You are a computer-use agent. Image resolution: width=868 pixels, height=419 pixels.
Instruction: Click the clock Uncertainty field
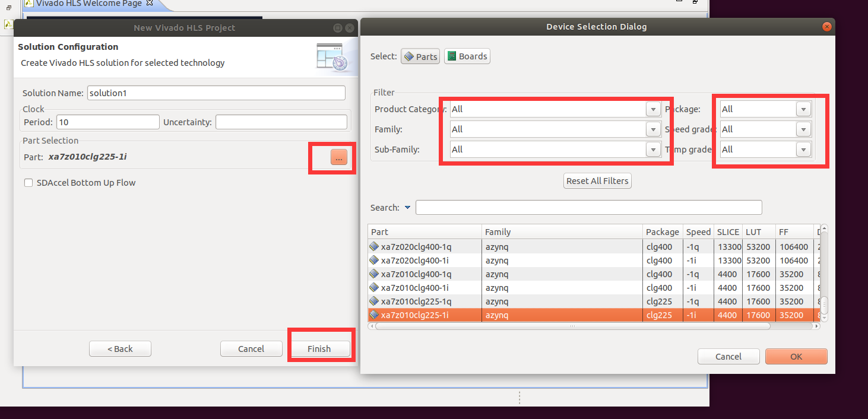pyautogui.click(x=281, y=122)
